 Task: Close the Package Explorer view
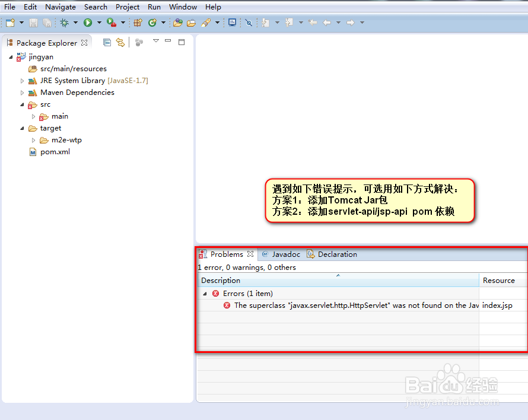click(84, 43)
